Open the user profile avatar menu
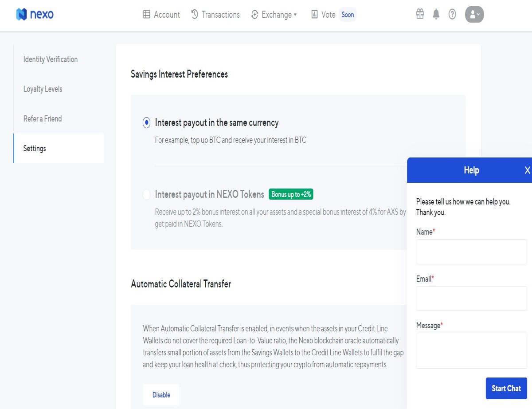This screenshot has height=409, width=532. [x=474, y=14]
